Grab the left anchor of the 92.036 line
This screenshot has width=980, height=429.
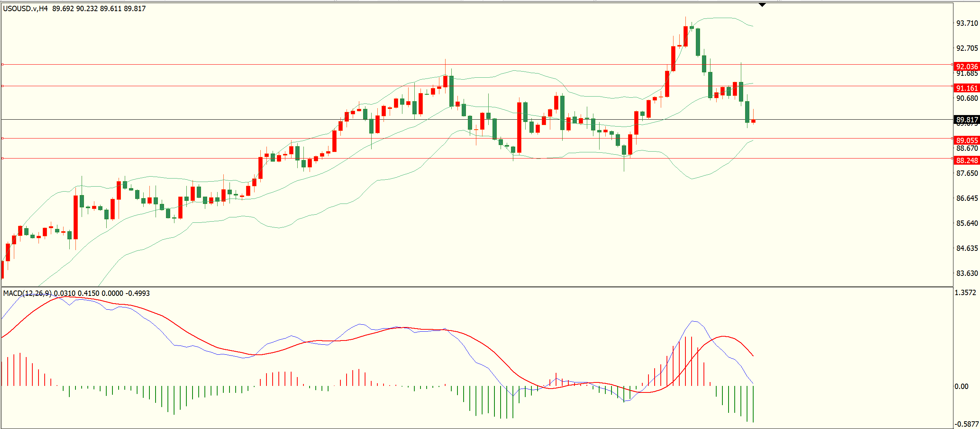(x=2, y=64)
